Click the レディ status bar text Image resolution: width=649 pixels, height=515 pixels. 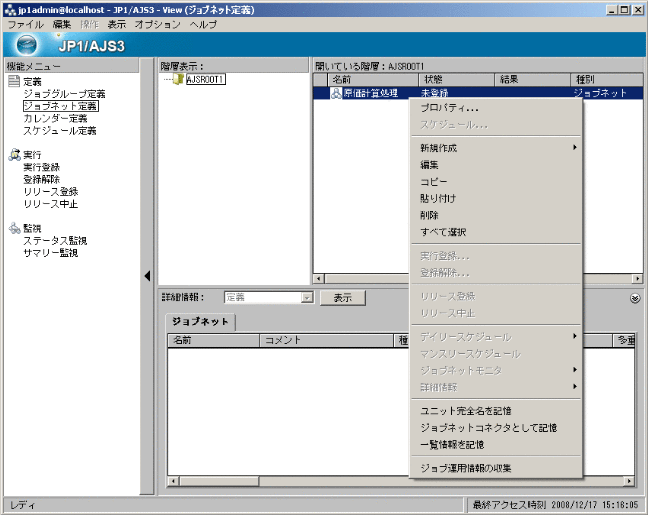(x=23, y=505)
